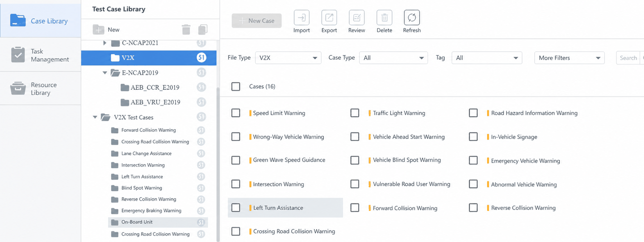Check the Emergency Vehicle Warning case

click(x=473, y=160)
